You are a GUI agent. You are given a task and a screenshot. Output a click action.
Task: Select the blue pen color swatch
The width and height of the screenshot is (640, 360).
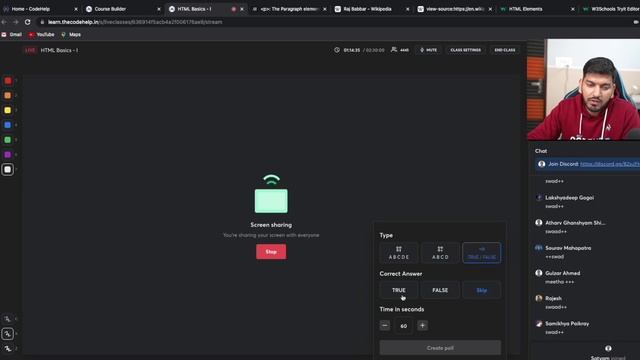tap(8, 125)
